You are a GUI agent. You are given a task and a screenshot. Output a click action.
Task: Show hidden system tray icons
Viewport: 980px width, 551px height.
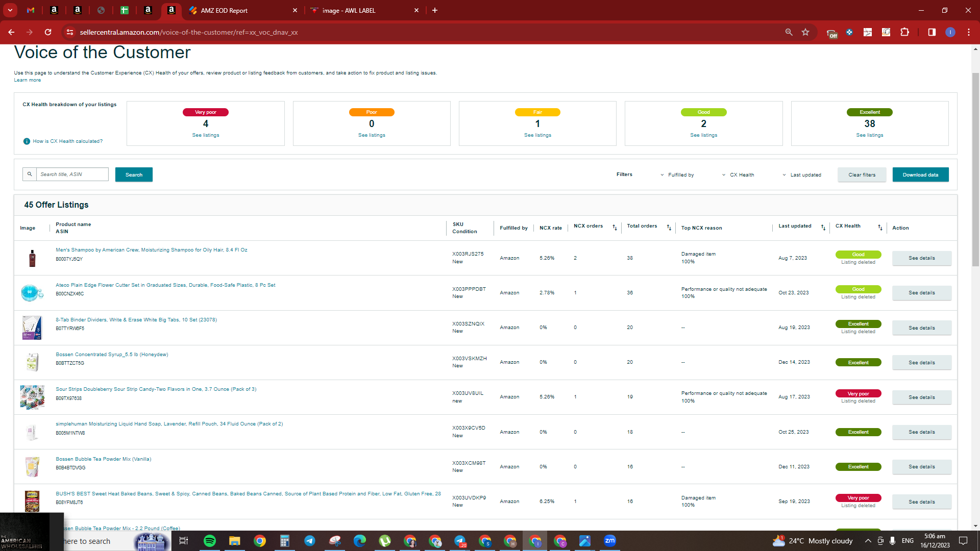click(868, 541)
